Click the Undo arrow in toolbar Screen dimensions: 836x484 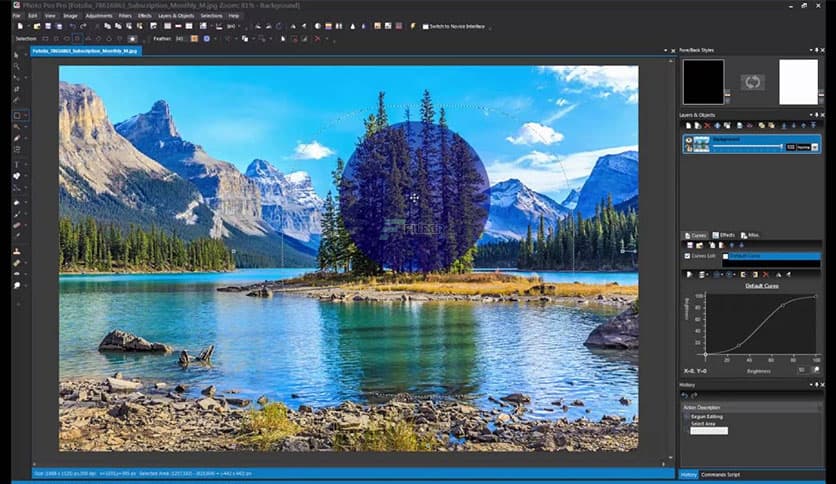coord(72,26)
